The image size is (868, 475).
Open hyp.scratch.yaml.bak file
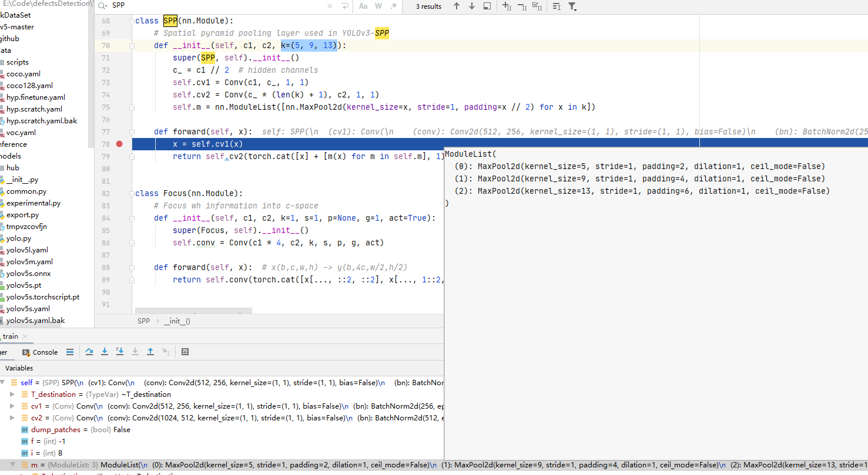(x=42, y=121)
